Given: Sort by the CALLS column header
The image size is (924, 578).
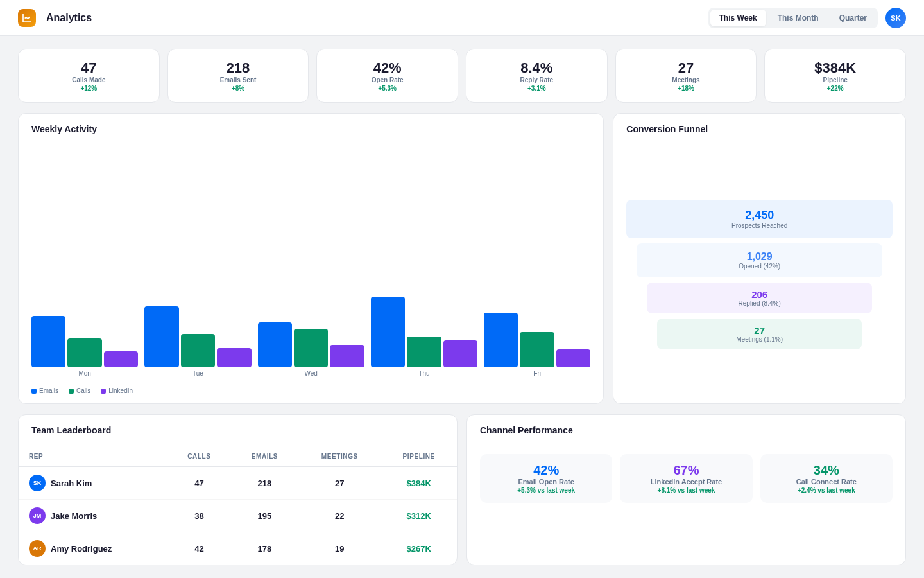Looking at the screenshot, I should point(199,457).
